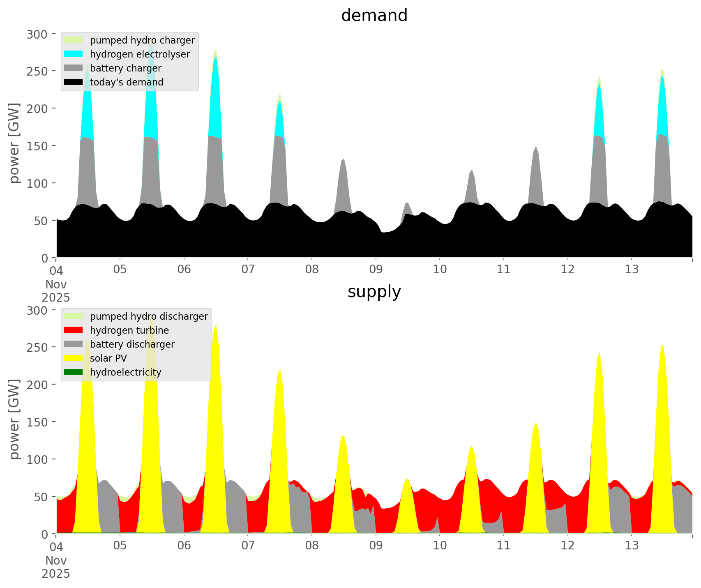Click the 06 date tick under the supply chart

click(184, 546)
